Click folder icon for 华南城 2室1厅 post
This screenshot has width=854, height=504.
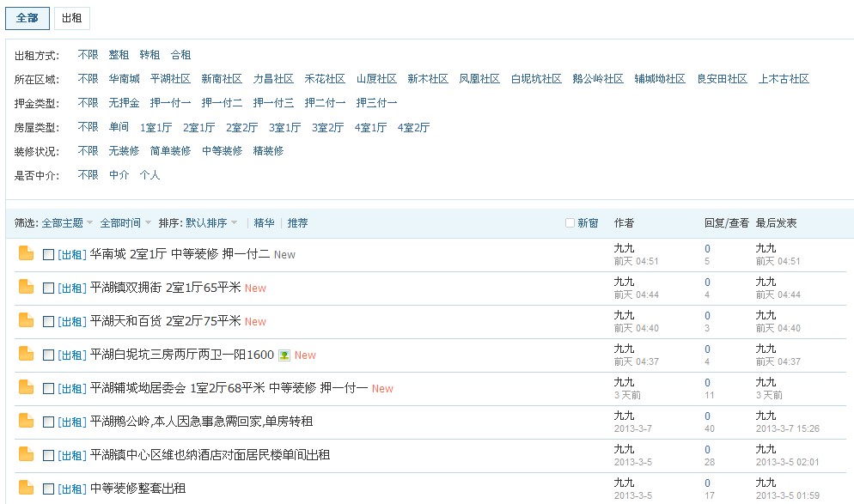pyautogui.click(x=26, y=253)
